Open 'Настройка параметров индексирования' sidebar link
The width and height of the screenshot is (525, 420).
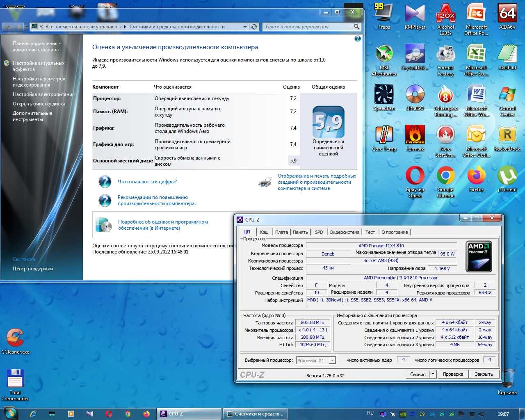click(39, 82)
